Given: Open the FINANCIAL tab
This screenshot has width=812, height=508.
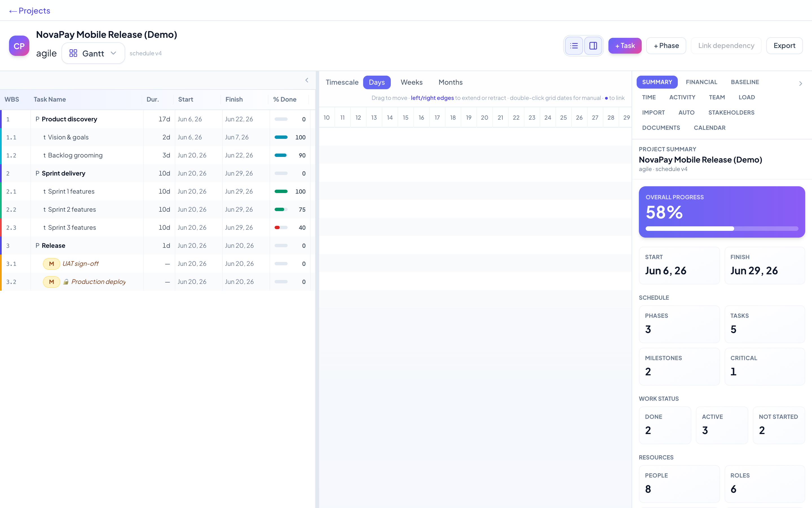Looking at the screenshot, I should pos(701,82).
